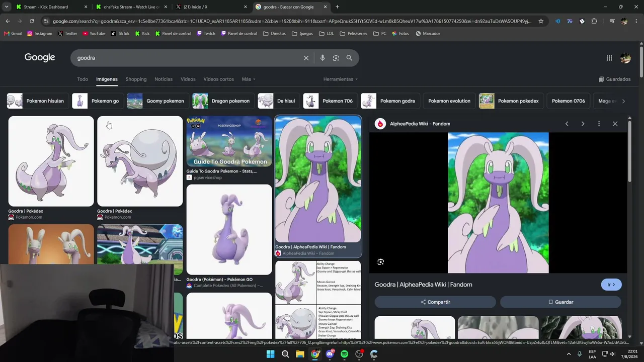This screenshot has width=644, height=362.
Task: Bookmark this page with the star icon
Action: pos(541,21)
